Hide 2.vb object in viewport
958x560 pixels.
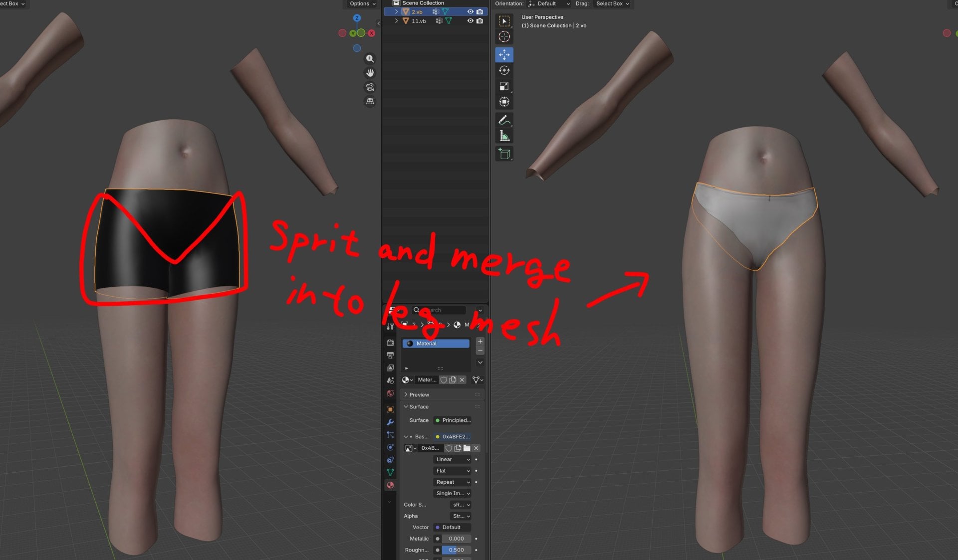pyautogui.click(x=470, y=11)
